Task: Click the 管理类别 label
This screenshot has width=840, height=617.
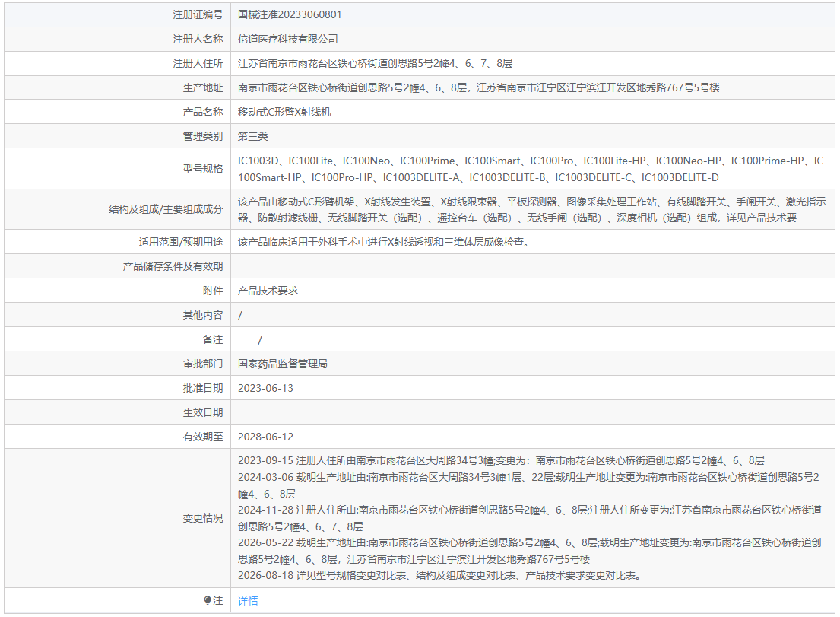Action: (x=202, y=136)
